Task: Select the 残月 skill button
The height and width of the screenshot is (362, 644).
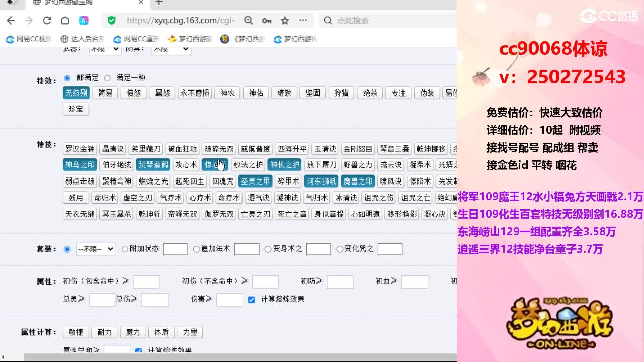Action: pyautogui.click(x=75, y=198)
